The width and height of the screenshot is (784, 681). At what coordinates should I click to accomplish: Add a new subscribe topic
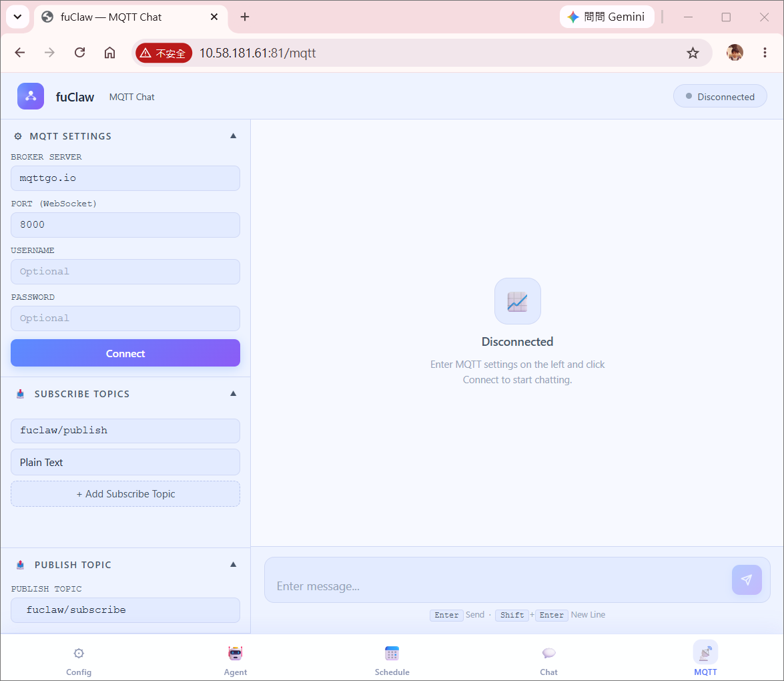(x=125, y=494)
